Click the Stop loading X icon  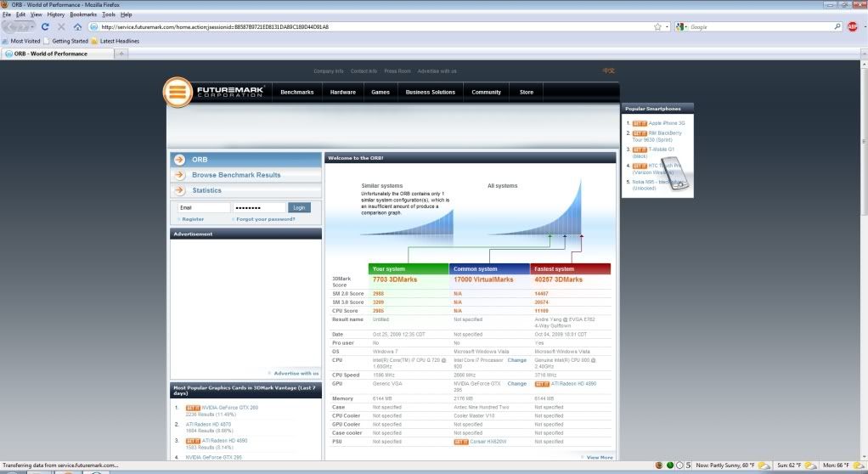(x=61, y=26)
